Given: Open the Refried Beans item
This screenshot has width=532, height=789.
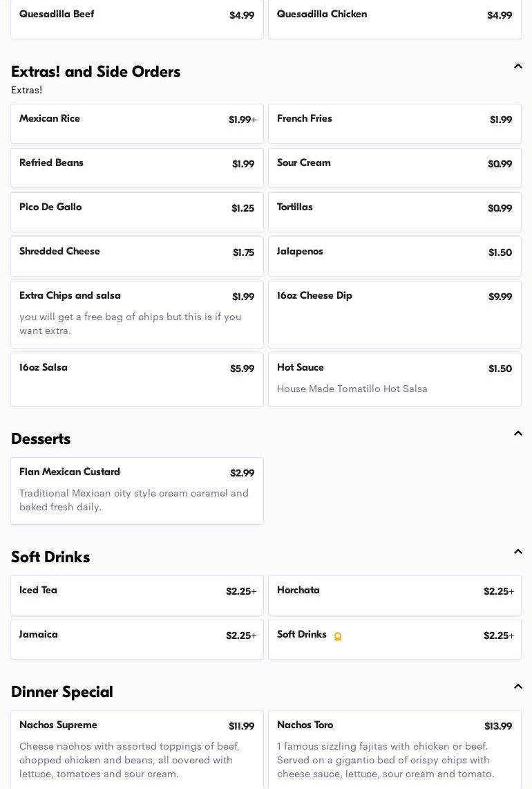Looking at the screenshot, I should [x=137, y=168].
